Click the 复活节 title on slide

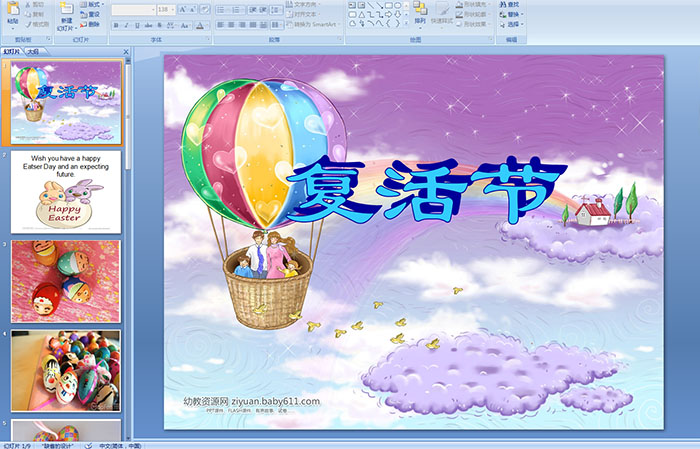pyautogui.click(x=426, y=190)
